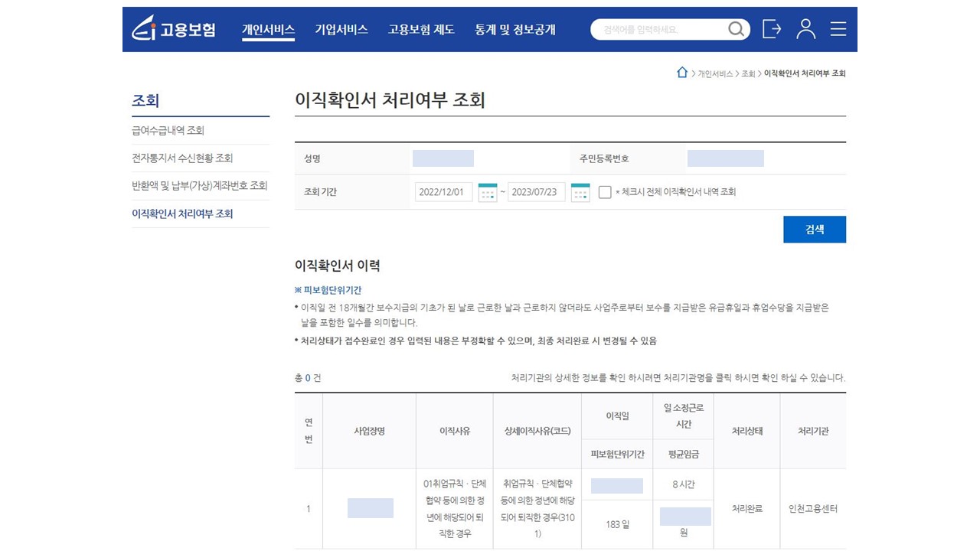This screenshot has width=980, height=551.
Task: Open the 통계 및 정보공개 menu
Action: click(x=515, y=30)
